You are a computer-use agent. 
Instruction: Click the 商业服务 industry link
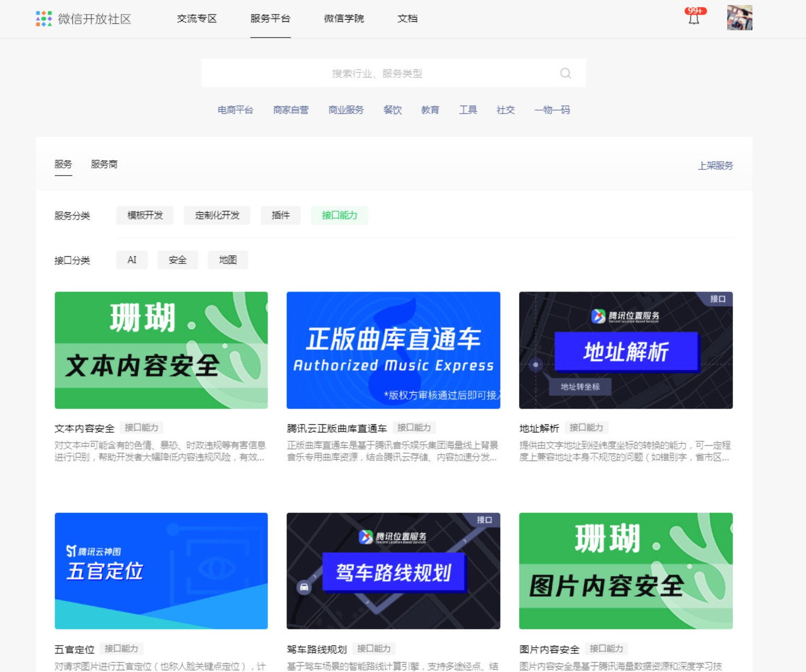(346, 110)
